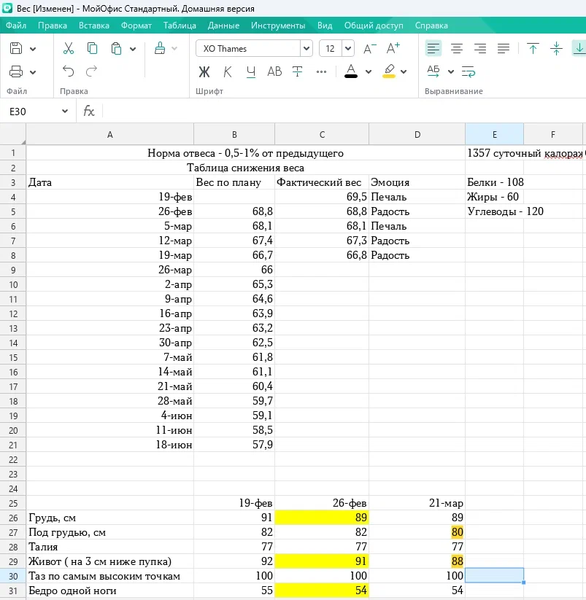Viewport: 586px width, 600px height.
Task: Click the strikethrough text icon
Action: pos(297,72)
